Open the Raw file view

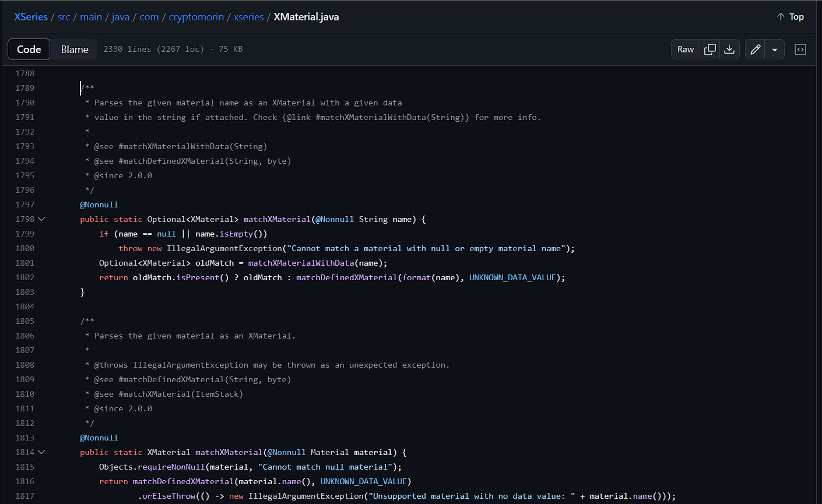click(x=686, y=50)
